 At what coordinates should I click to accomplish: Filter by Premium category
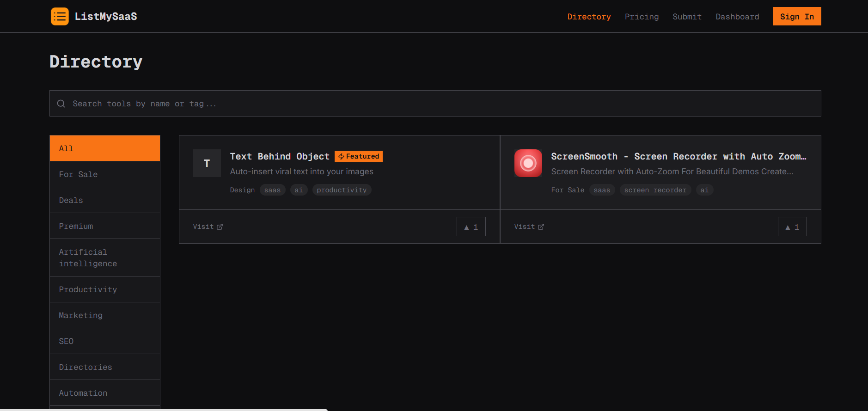105,226
